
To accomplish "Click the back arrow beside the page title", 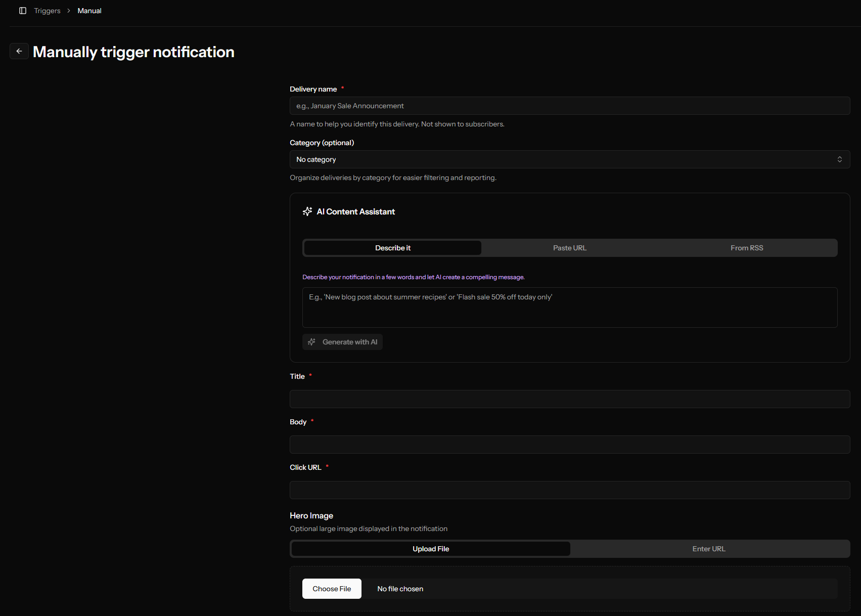I will click(19, 51).
